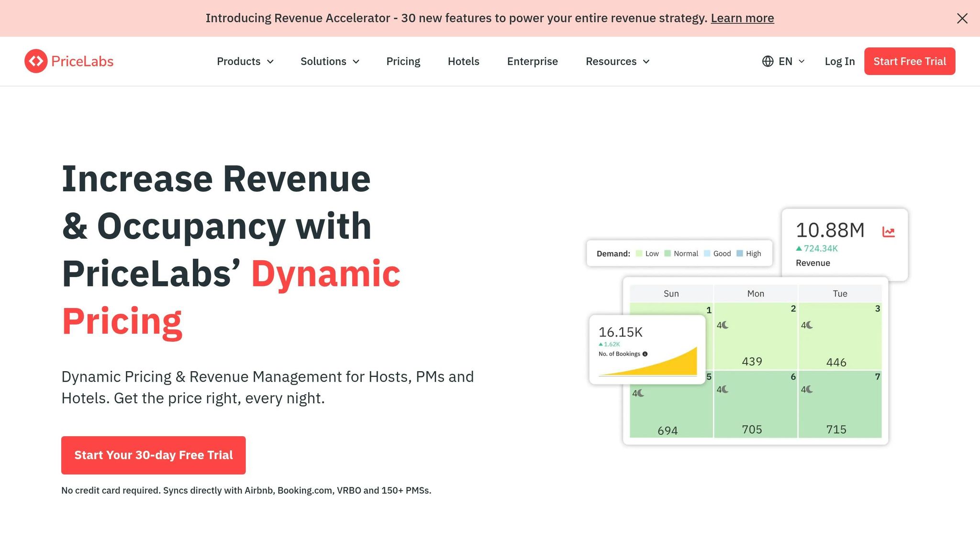Click the 705 price value

pyautogui.click(x=752, y=430)
